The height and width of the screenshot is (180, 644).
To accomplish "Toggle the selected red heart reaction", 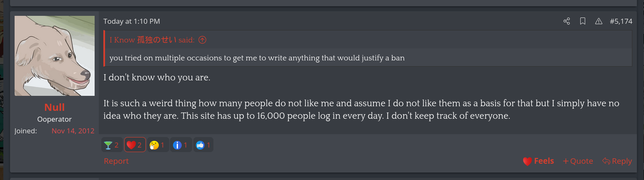I will [x=135, y=145].
